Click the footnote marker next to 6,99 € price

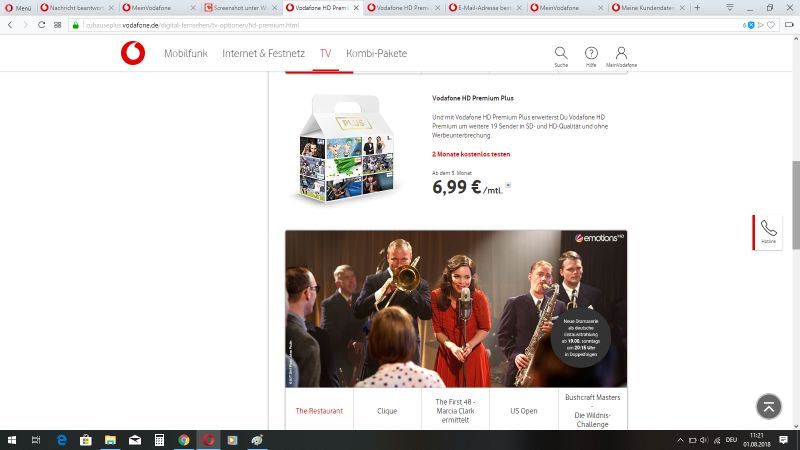coord(508,185)
